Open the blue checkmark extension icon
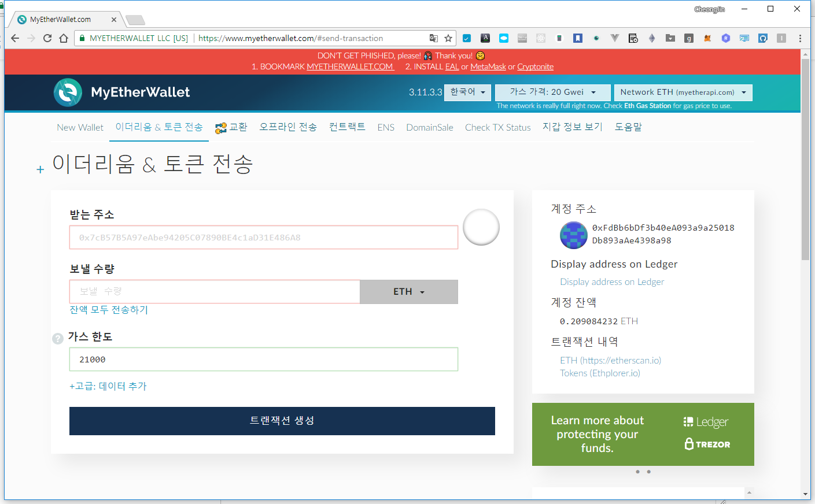Viewport: 815px width, 504px height. point(467,38)
